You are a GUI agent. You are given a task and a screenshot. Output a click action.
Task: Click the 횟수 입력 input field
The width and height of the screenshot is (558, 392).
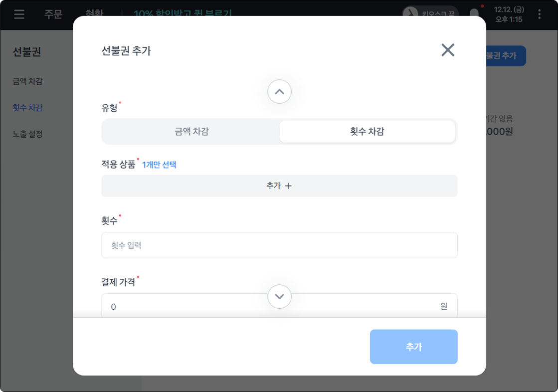[279, 245]
